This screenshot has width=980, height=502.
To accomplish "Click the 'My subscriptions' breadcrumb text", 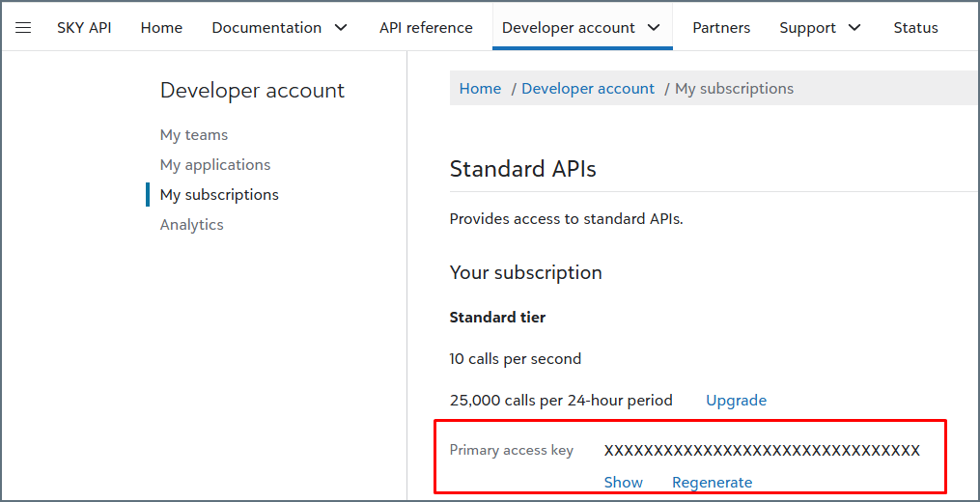I will point(735,89).
